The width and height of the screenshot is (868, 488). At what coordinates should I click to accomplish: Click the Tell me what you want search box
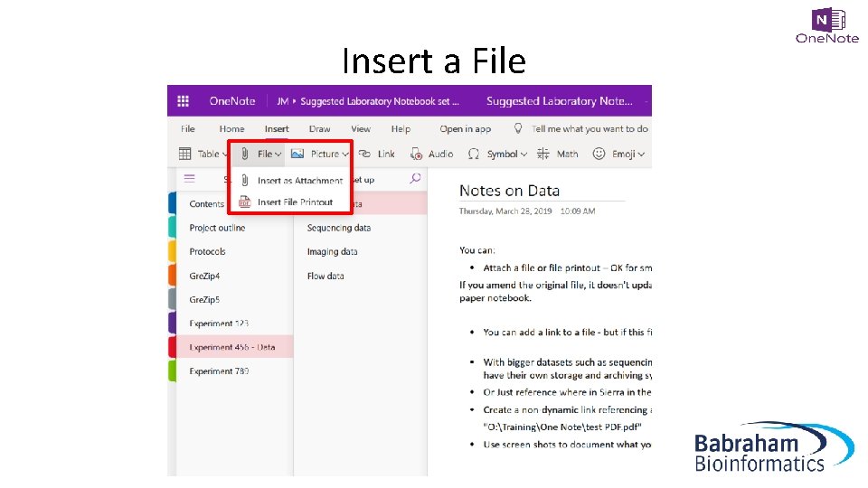tap(590, 129)
